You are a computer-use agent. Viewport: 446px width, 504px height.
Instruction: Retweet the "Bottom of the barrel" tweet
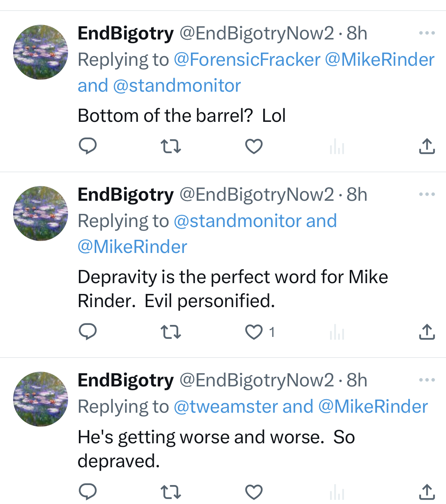[x=170, y=146]
